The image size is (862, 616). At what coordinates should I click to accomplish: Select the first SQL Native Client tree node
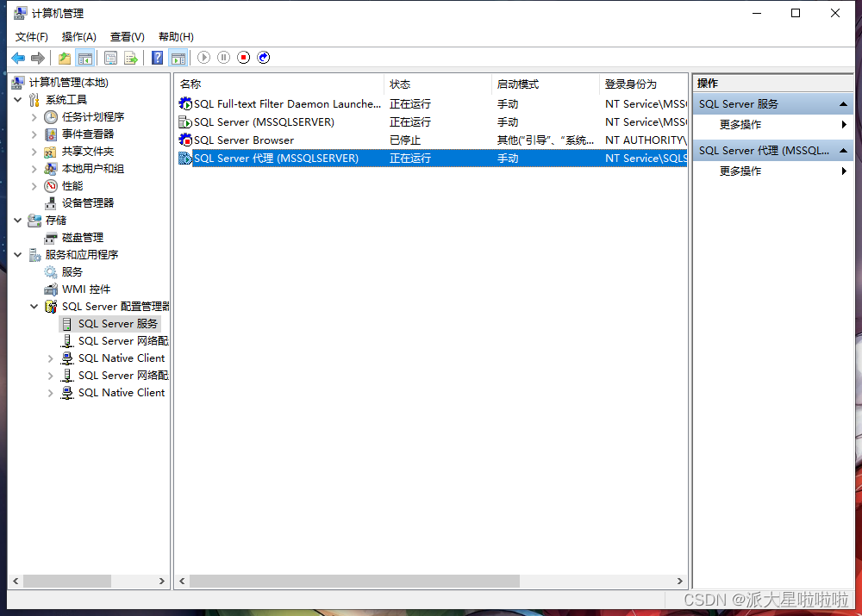pyautogui.click(x=122, y=358)
